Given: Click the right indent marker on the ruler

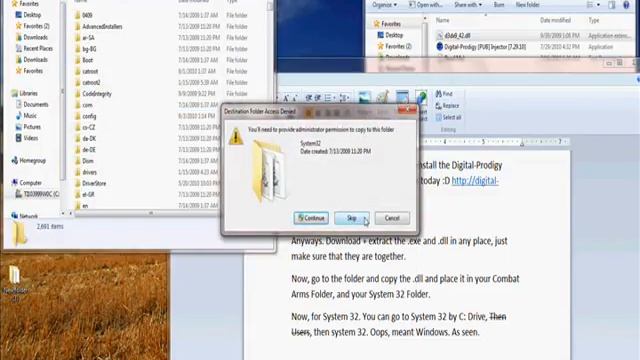Looking at the screenshot, I should click(522, 143).
